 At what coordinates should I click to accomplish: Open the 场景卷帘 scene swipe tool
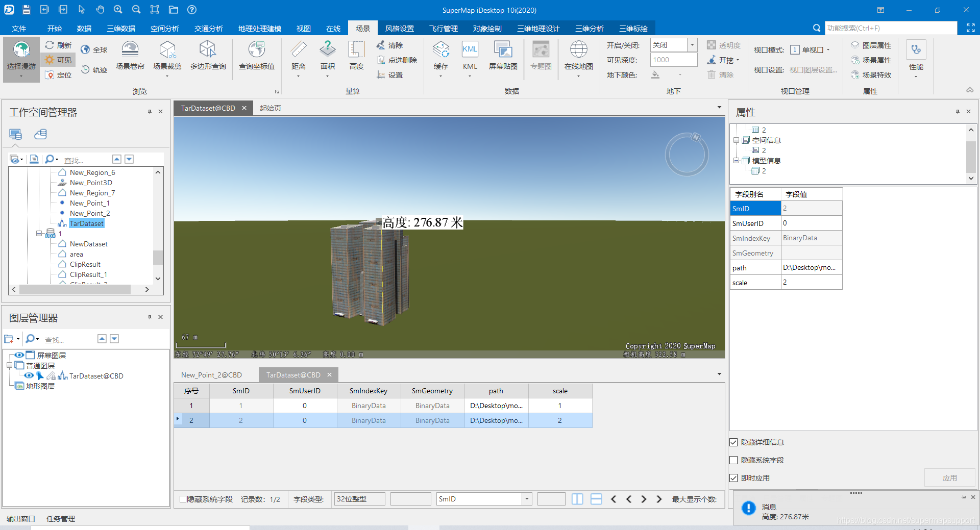130,56
